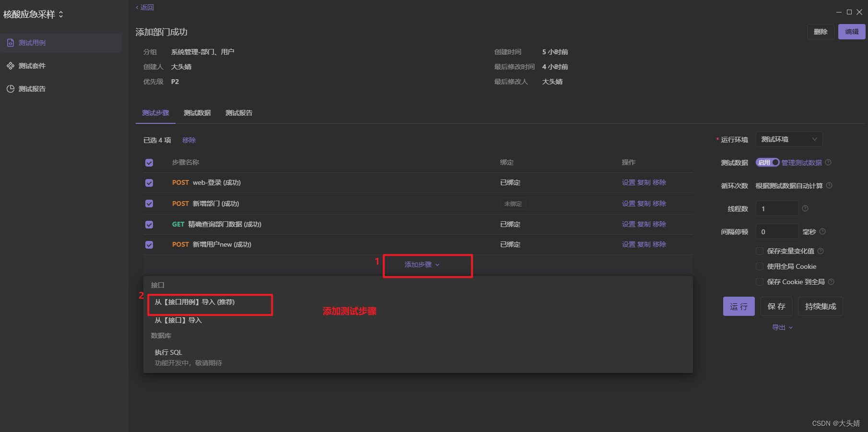This screenshot has width=868, height=432.
Task: Open 测试套件 from the sidebar
Action: click(61, 66)
